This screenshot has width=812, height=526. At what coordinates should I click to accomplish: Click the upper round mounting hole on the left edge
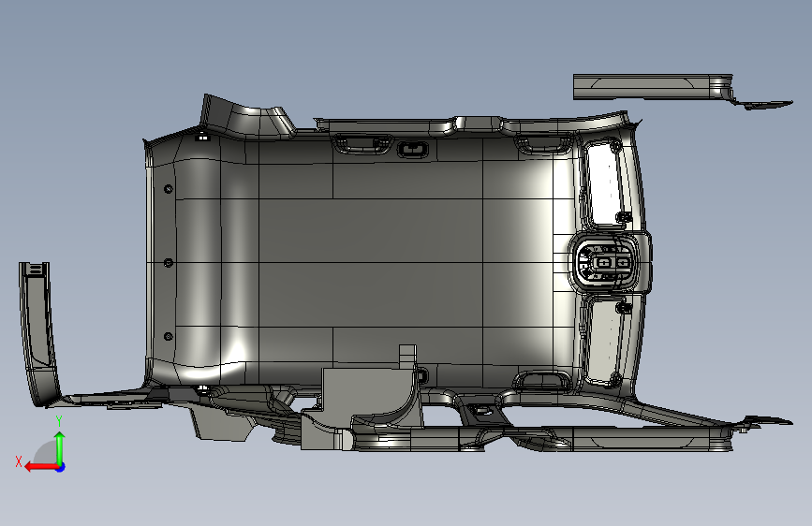click(x=169, y=189)
